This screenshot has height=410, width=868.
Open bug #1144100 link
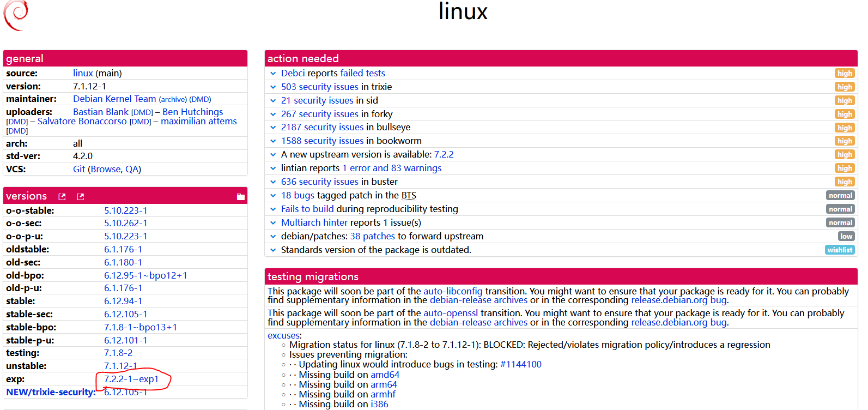(x=521, y=364)
